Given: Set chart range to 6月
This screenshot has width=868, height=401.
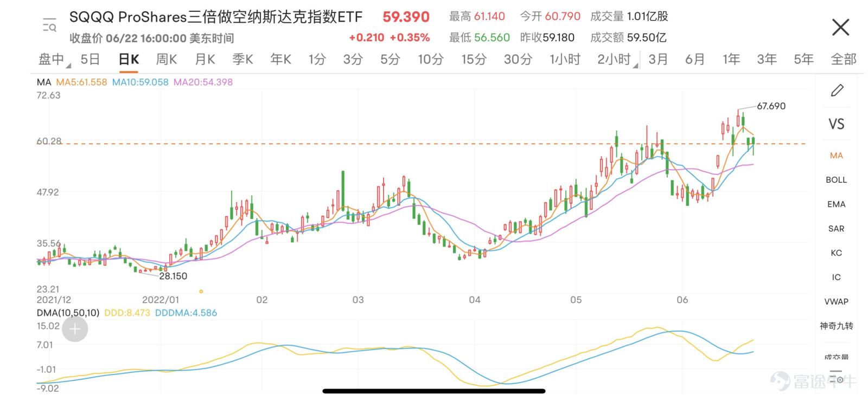Looking at the screenshot, I should (x=695, y=59).
